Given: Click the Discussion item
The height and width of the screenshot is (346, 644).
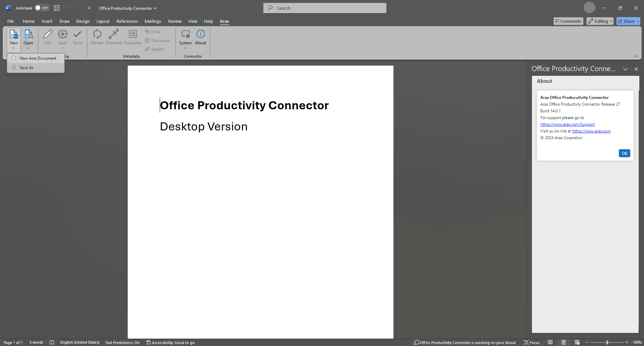Looking at the screenshot, I should 158,41.
